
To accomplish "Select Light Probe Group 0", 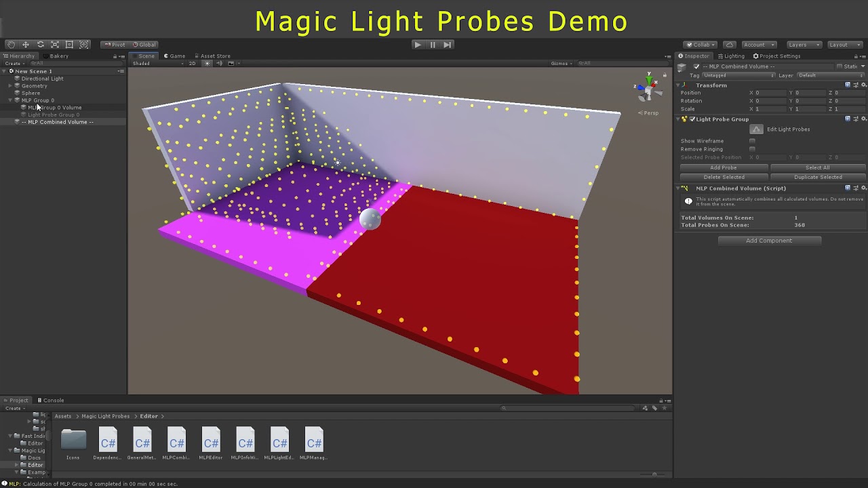I will pyautogui.click(x=54, y=115).
